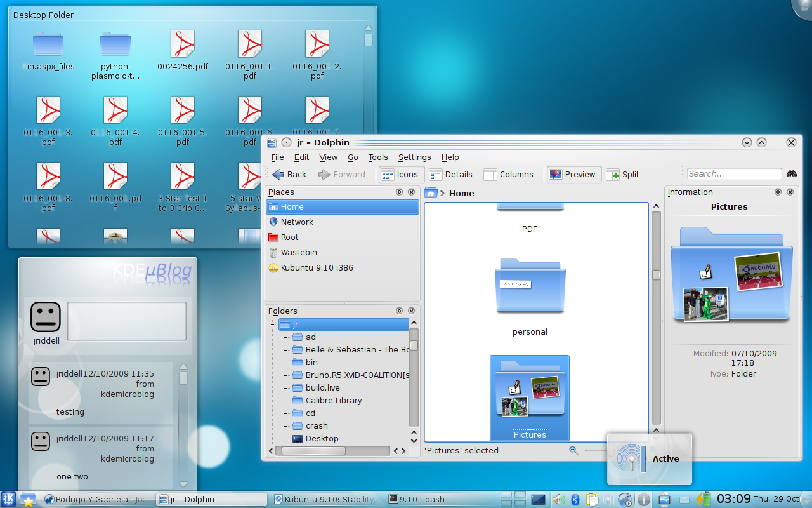Expand the Desktop folder in the tree
This screenshot has height=508, width=812.
[284, 438]
